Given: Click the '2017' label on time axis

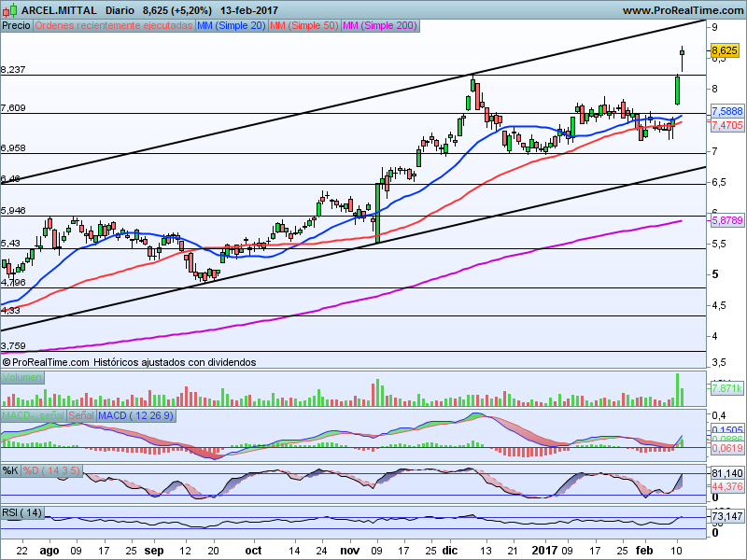Looking at the screenshot, I should tap(544, 551).
